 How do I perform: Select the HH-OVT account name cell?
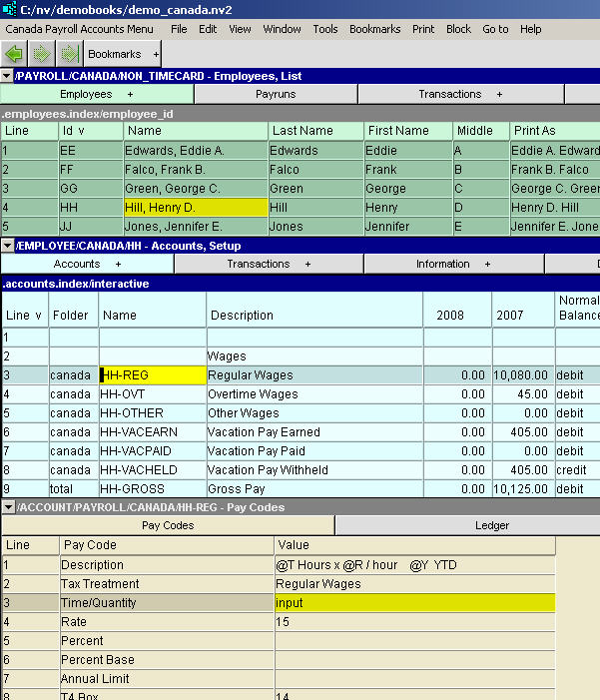152,394
